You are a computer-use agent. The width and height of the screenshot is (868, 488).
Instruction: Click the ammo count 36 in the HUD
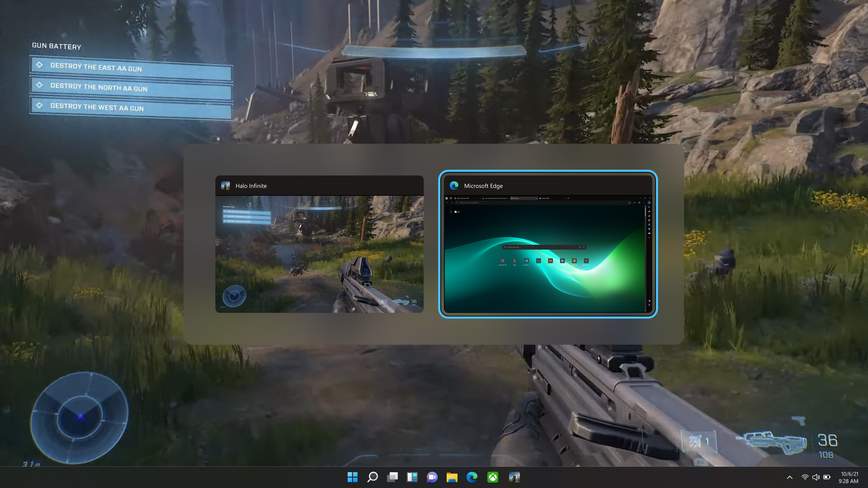click(827, 440)
